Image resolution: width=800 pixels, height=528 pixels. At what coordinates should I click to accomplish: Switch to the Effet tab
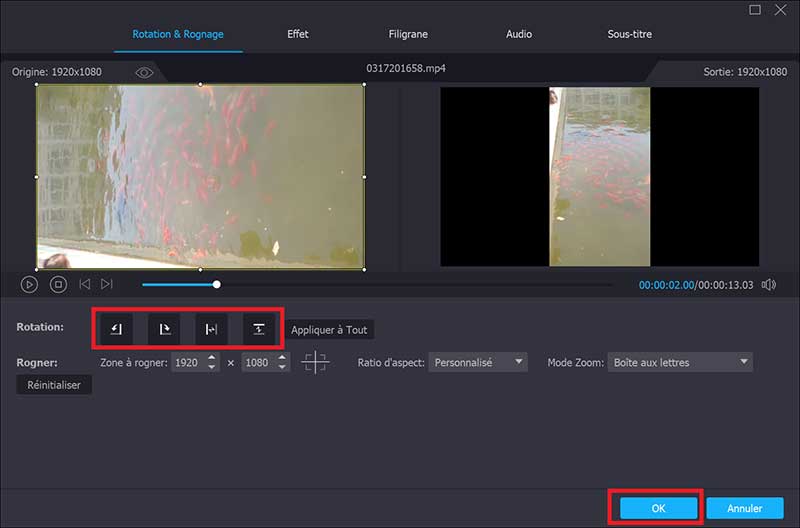pyautogui.click(x=297, y=34)
